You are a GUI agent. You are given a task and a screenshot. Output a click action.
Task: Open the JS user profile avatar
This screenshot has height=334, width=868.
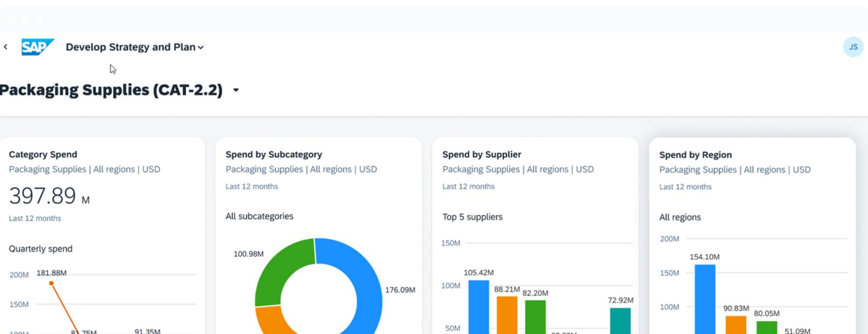tap(853, 47)
